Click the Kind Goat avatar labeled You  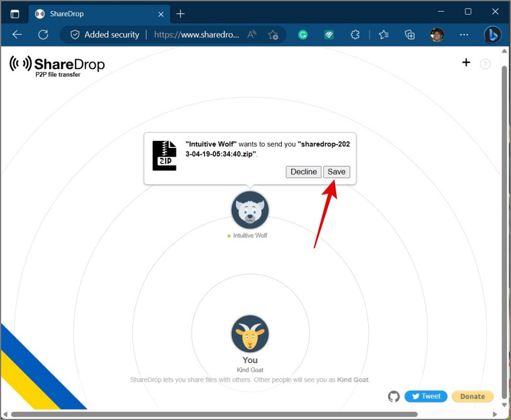pos(250,334)
